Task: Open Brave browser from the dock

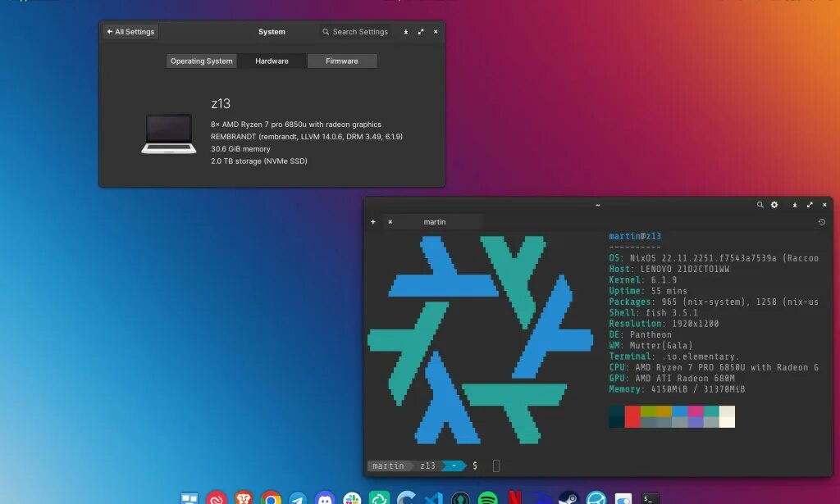Action: pos(244,498)
